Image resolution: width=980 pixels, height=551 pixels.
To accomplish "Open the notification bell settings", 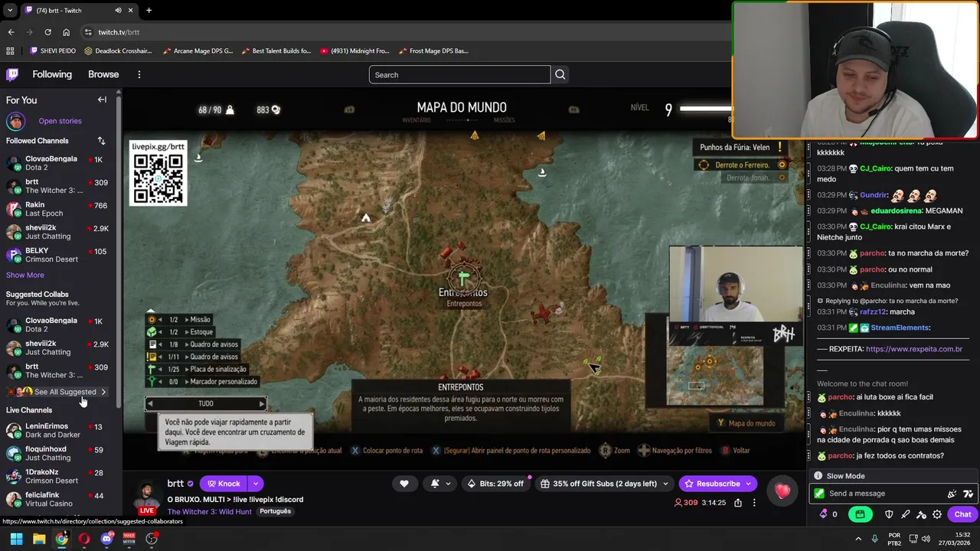I will [440, 484].
